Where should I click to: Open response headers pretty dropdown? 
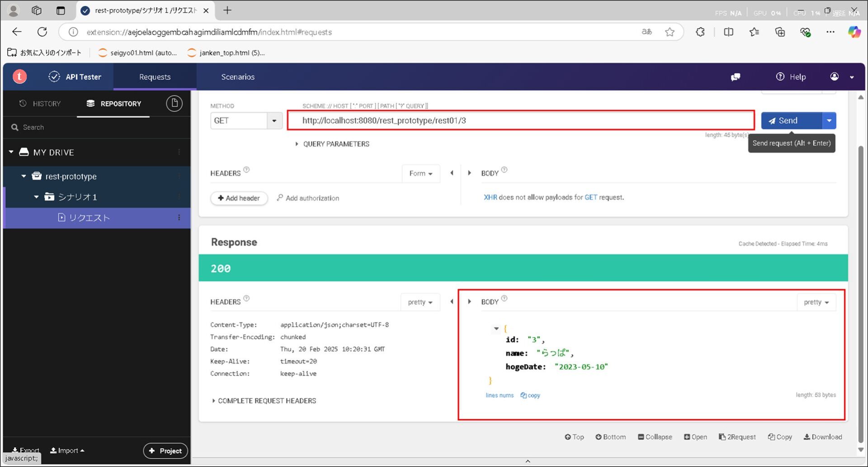(420, 302)
